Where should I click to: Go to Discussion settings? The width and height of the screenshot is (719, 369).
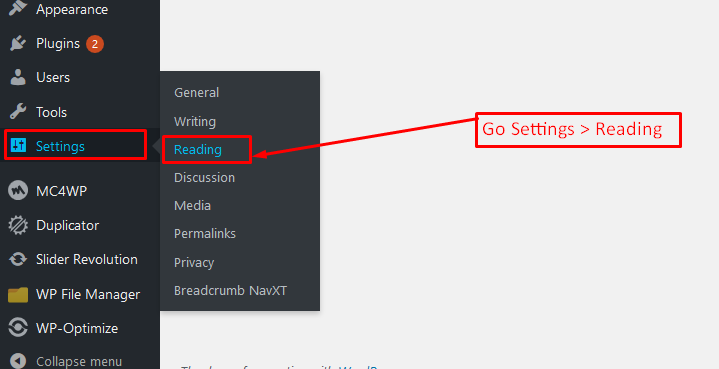click(204, 177)
